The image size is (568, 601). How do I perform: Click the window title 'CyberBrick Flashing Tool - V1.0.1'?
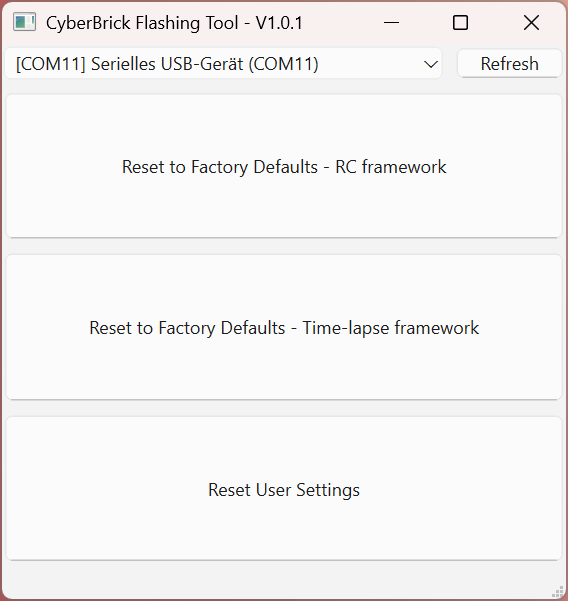pos(174,23)
